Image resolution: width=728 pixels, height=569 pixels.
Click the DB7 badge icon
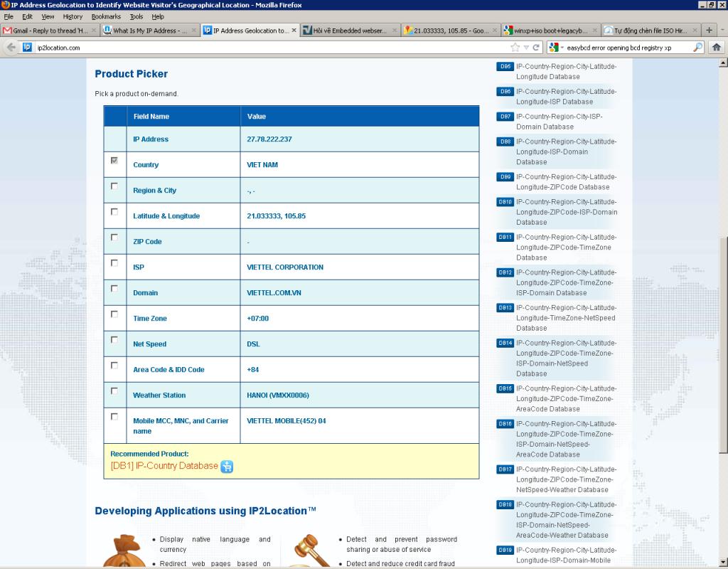click(505, 117)
